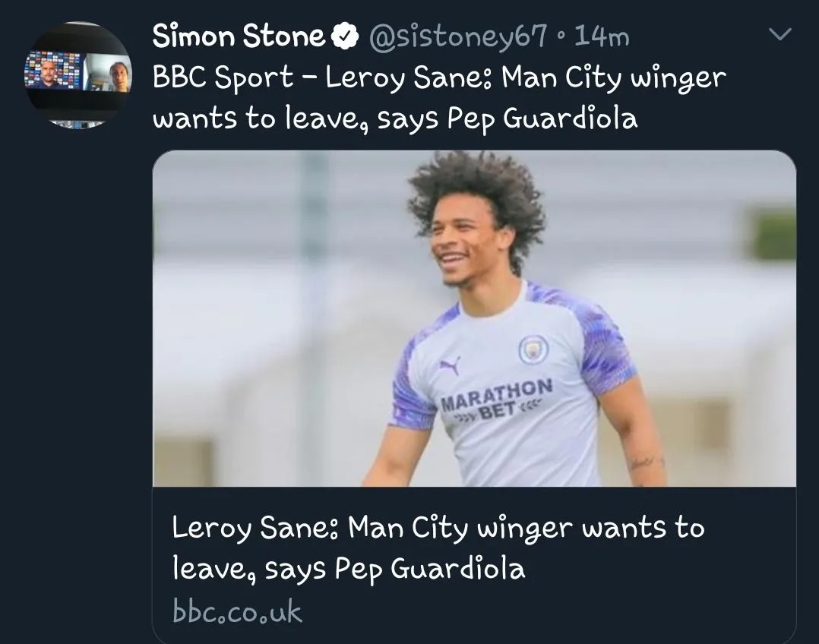Image resolution: width=819 pixels, height=644 pixels.
Task: Click the link card headline about Leroy Sane
Action: tap(438, 528)
